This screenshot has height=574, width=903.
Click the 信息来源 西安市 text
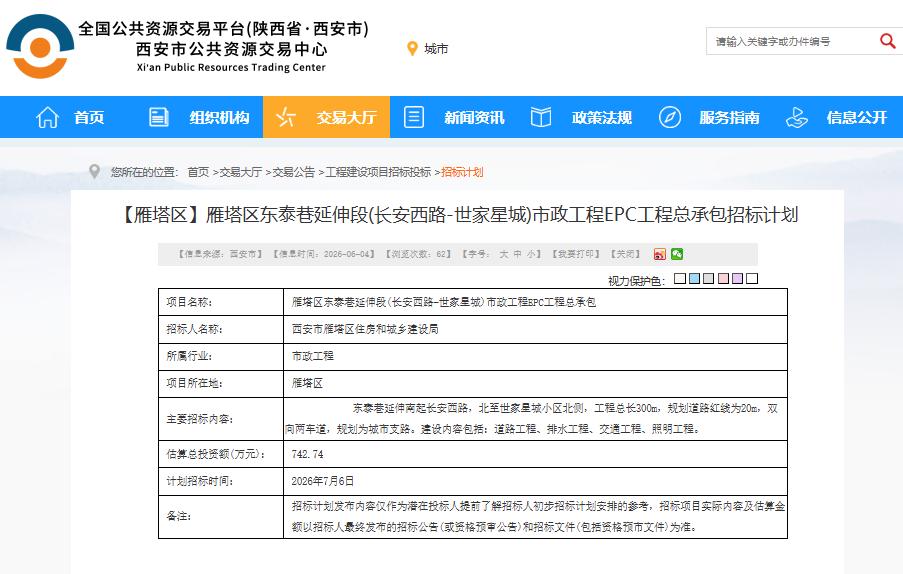221,254
